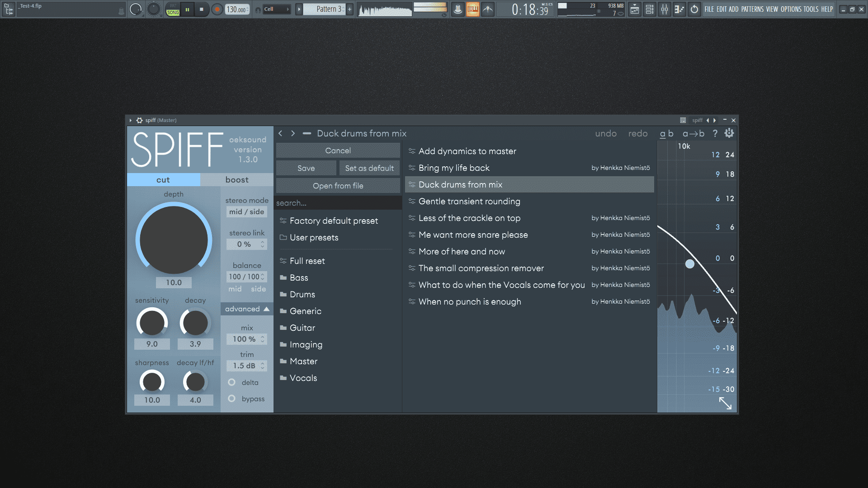Toggle the metronome icon
The image size is (868, 488).
point(458,9)
